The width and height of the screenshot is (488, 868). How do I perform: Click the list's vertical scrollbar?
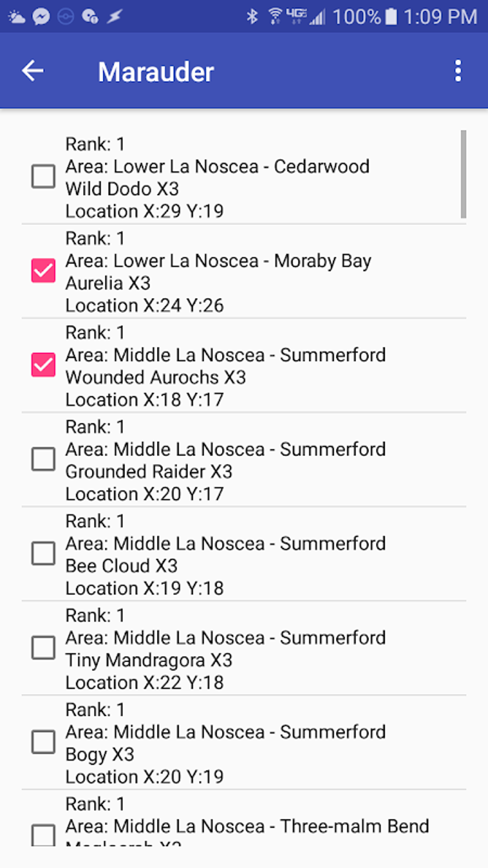click(x=463, y=174)
